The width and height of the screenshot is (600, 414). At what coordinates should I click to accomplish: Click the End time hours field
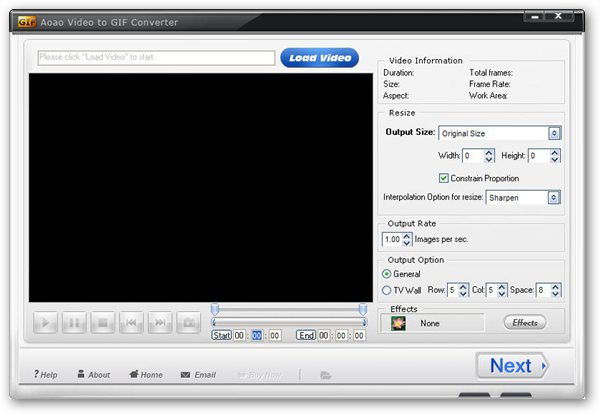[x=324, y=336]
